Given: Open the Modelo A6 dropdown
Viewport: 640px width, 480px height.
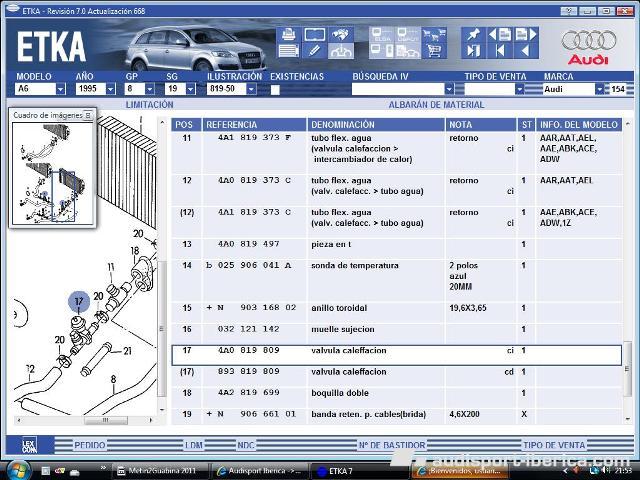Looking at the screenshot, I should point(60,89).
